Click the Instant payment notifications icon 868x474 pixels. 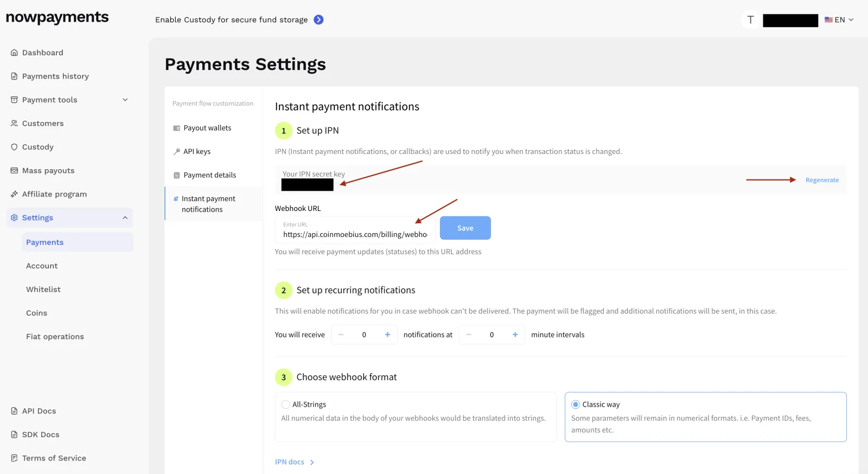click(x=176, y=199)
